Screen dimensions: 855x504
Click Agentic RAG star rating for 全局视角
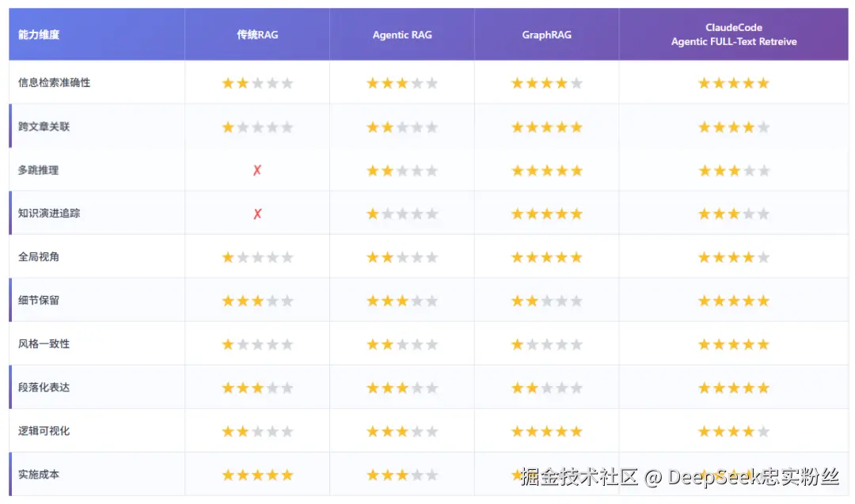click(402, 257)
